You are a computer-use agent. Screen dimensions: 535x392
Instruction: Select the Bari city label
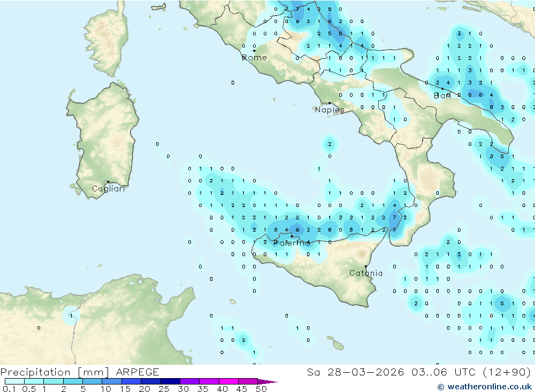(442, 96)
